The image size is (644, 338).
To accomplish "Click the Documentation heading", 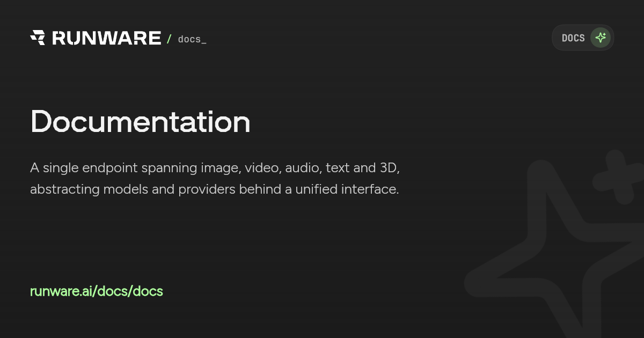I will pos(141,122).
